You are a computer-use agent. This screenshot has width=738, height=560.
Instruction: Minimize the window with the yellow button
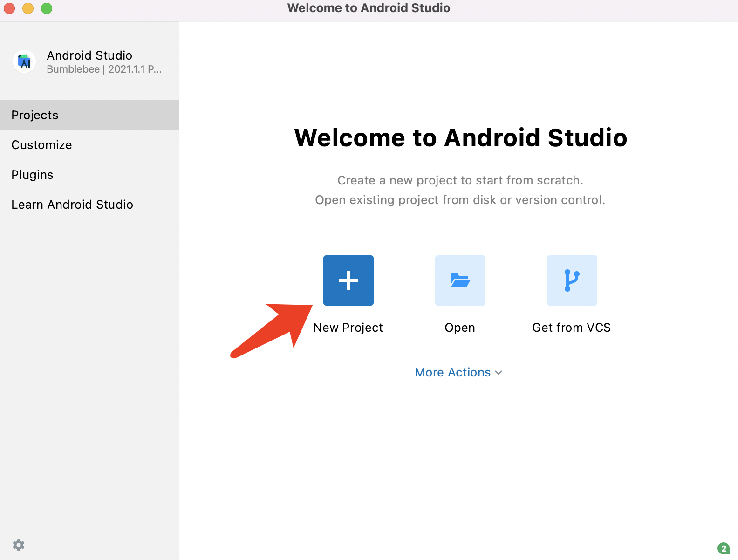[28, 8]
